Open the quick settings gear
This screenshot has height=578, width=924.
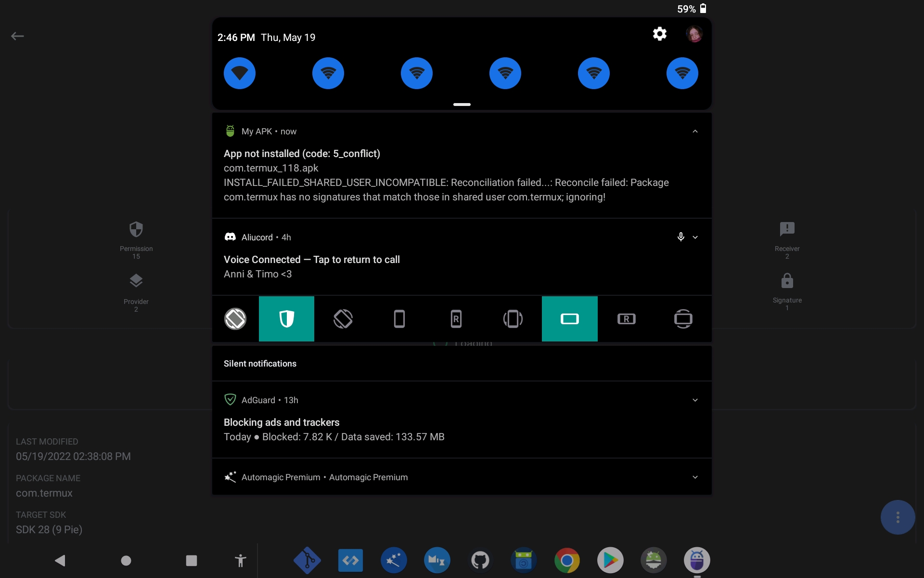659,34
